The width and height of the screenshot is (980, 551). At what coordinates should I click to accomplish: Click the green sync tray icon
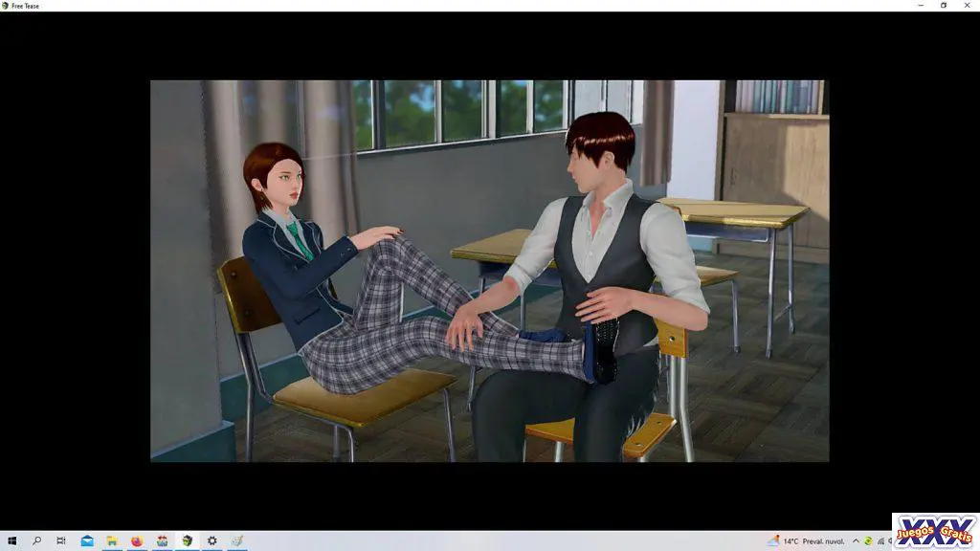pyautogui.click(x=868, y=541)
